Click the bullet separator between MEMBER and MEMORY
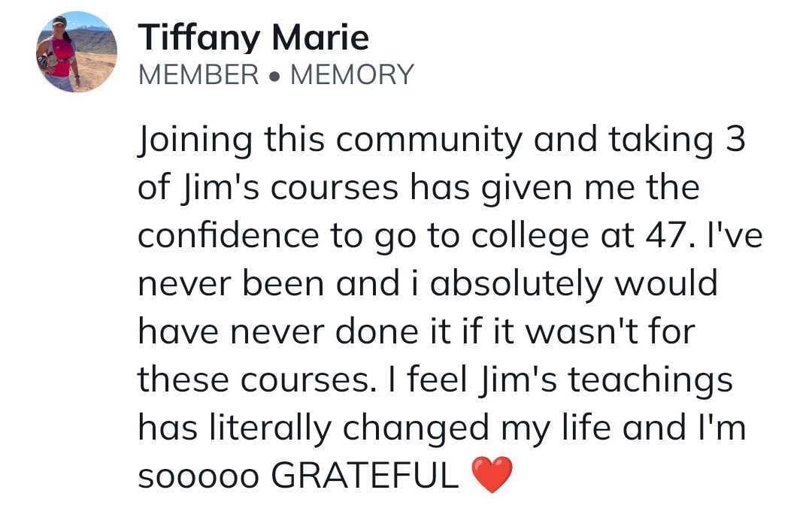 coord(274,76)
